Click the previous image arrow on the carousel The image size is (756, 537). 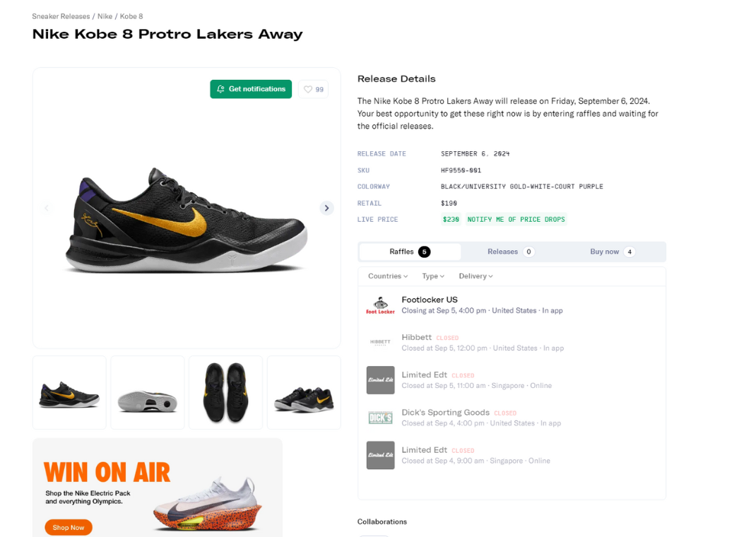tap(47, 208)
